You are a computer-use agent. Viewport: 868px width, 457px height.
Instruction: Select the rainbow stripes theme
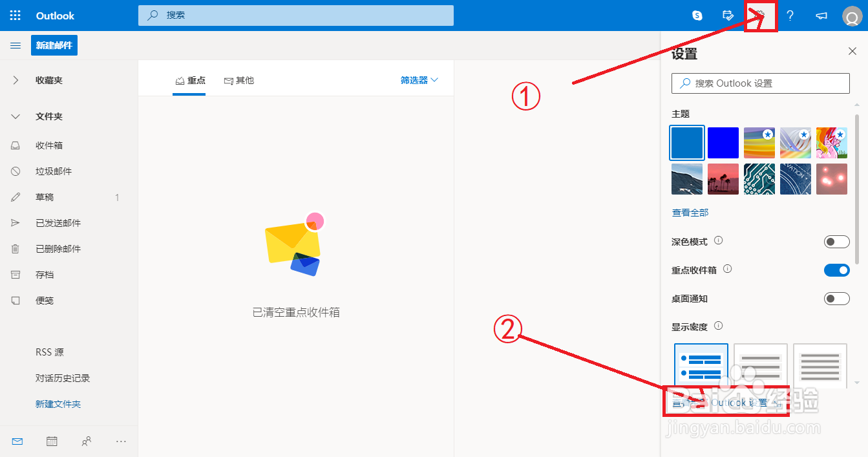[759, 143]
